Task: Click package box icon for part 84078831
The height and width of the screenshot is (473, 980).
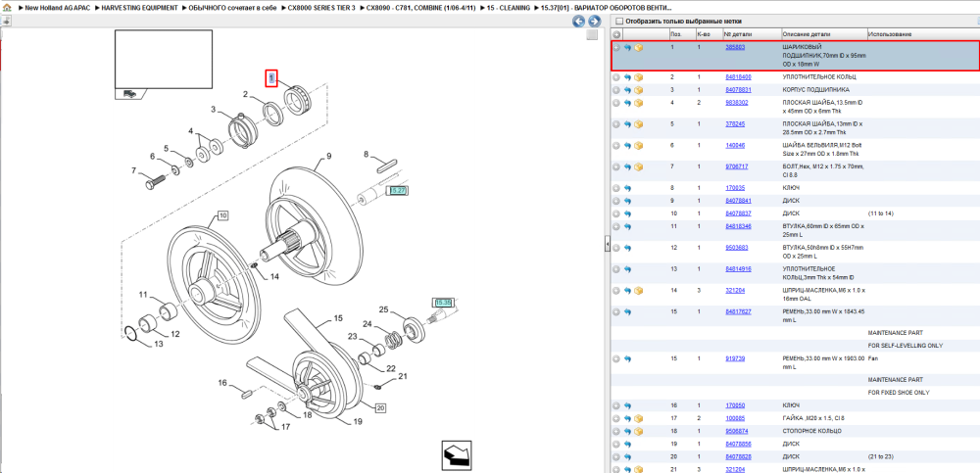Action: click(x=639, y=90)
